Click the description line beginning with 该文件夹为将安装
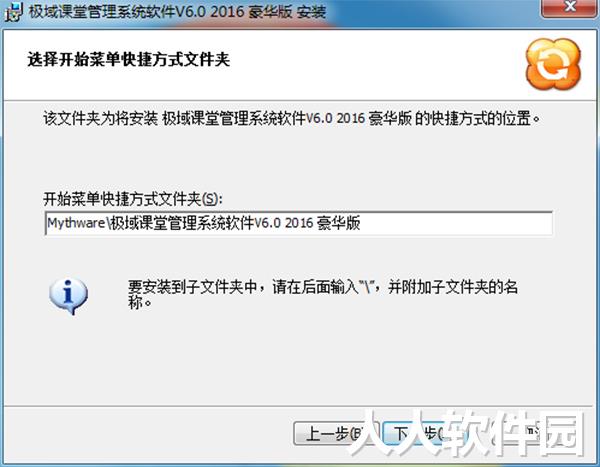Image resolution: width=600 pixels, height=467 pixels. pos(292,118)
